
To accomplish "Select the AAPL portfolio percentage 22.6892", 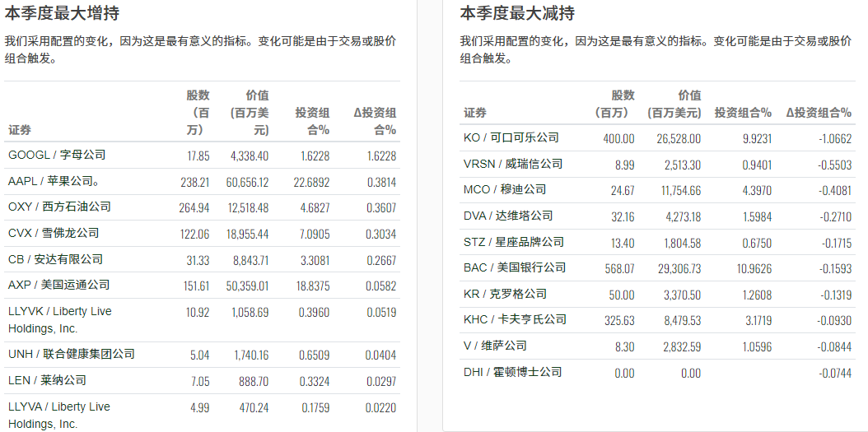I will point(311,182).
